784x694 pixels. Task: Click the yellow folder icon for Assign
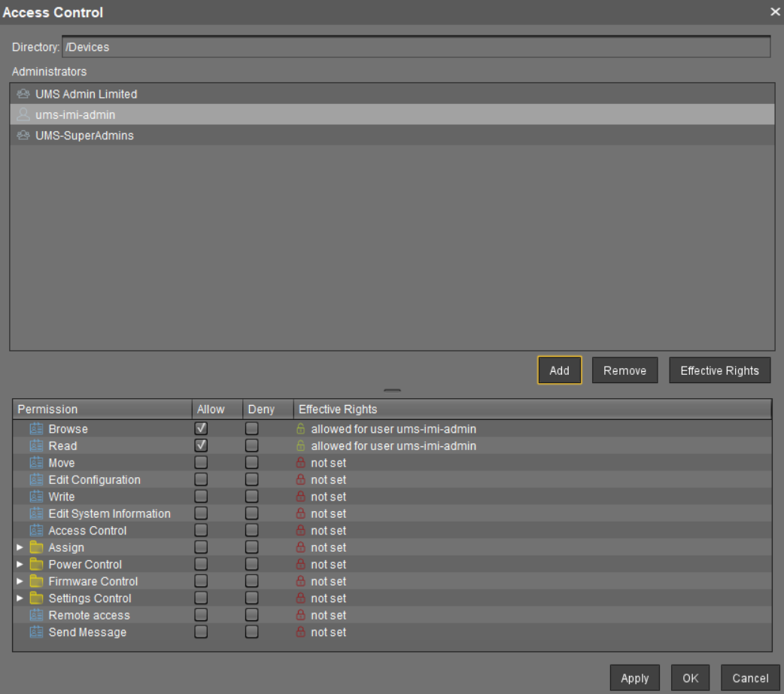point(36,547)
